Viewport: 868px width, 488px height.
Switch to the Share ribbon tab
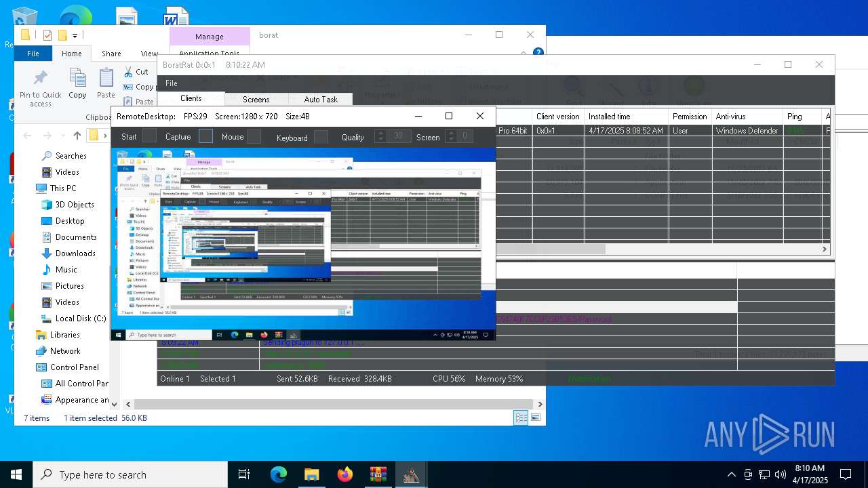click(111, 54)
